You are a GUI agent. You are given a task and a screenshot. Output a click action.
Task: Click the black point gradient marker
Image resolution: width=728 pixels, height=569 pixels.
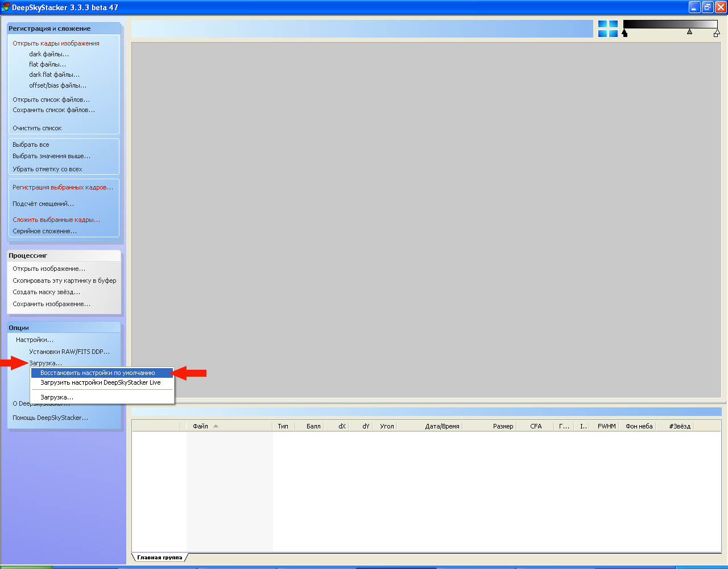point(624,34)
